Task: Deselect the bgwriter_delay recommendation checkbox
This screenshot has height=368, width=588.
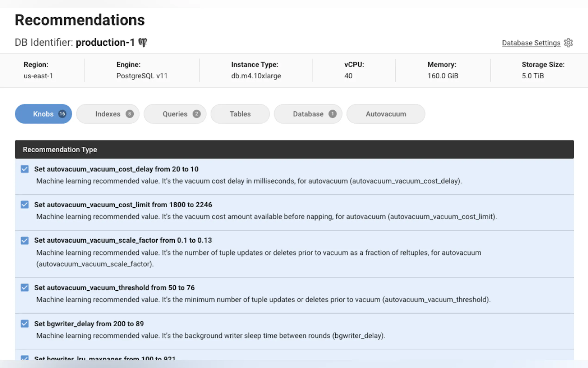Action: click(x=25, y=324)
